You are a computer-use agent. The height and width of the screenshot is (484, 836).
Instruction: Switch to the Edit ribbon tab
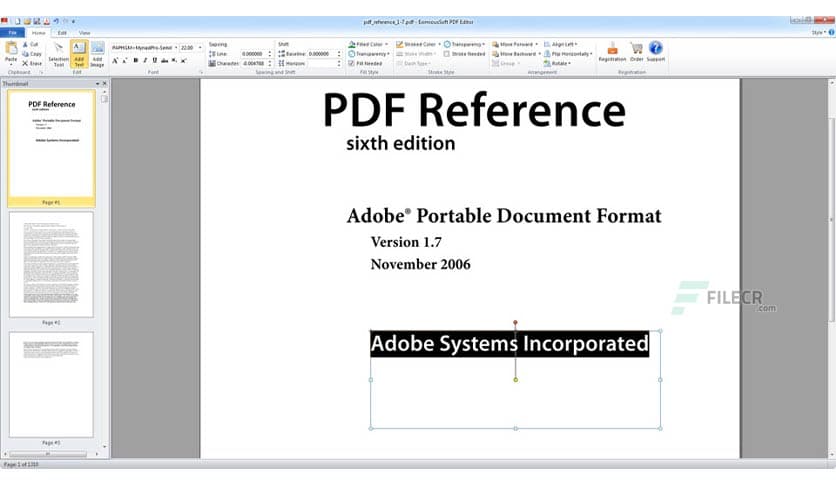[x=62, y=33]
